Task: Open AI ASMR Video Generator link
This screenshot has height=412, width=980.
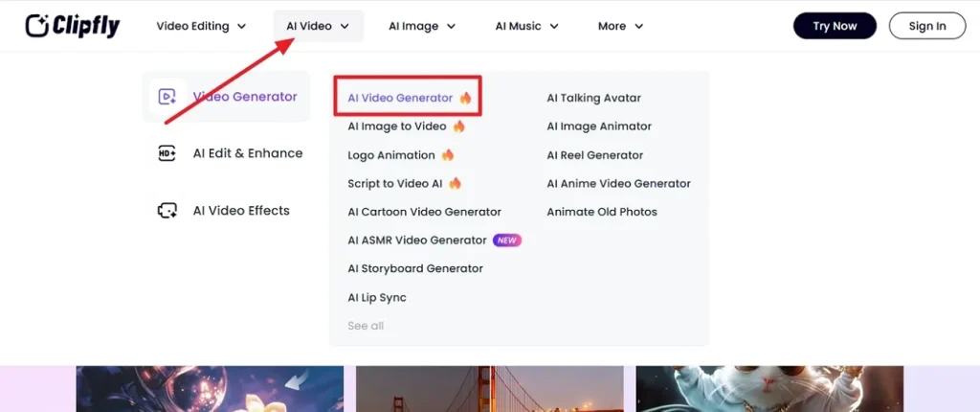Action: click(x=417, y=240)
